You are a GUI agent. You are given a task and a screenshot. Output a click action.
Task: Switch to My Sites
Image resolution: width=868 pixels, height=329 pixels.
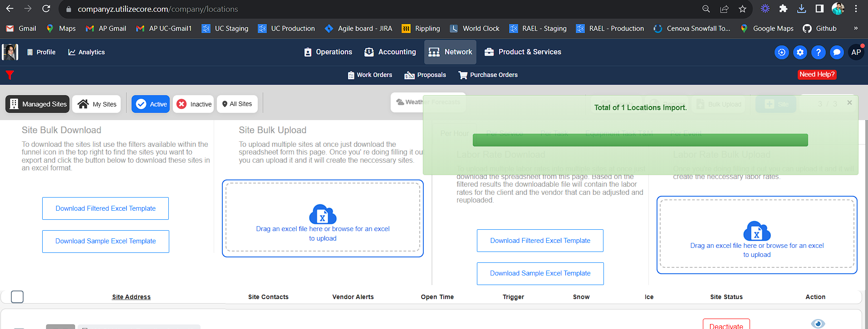pos(97,104)
